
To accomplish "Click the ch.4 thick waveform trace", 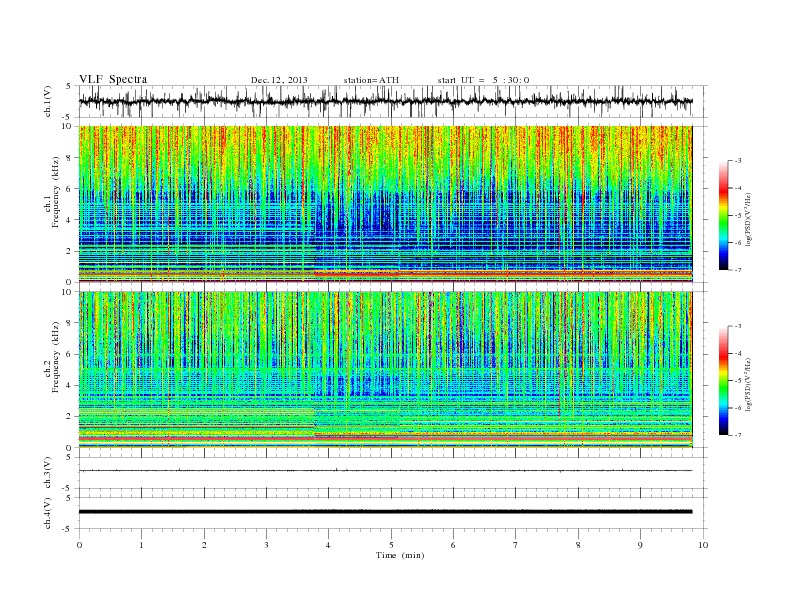I will tap(385, 512).
